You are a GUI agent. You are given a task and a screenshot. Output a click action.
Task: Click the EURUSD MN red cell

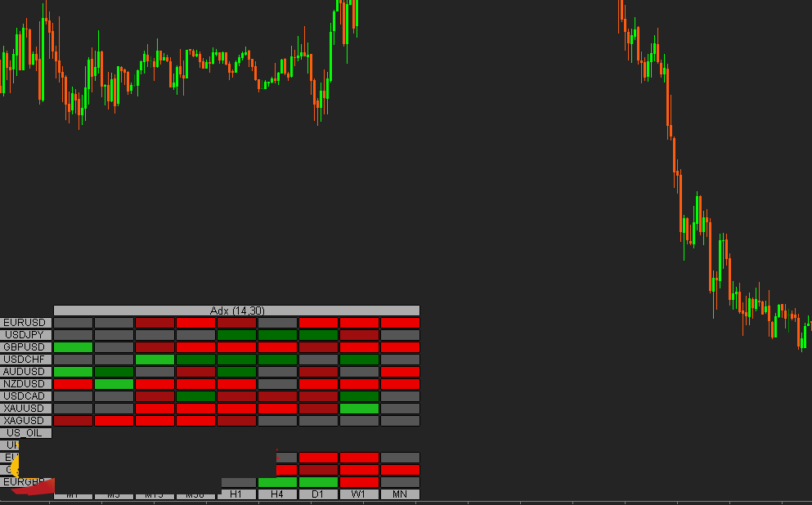400,323
